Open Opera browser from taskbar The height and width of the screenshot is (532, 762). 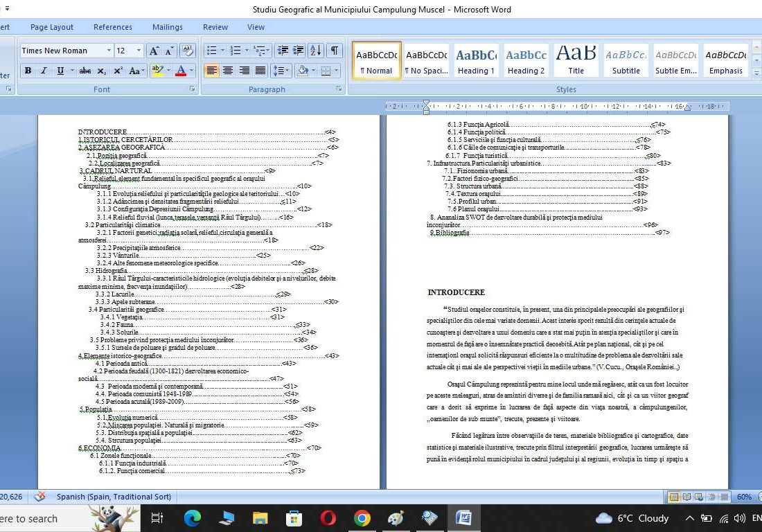click(x=328, y=518)
